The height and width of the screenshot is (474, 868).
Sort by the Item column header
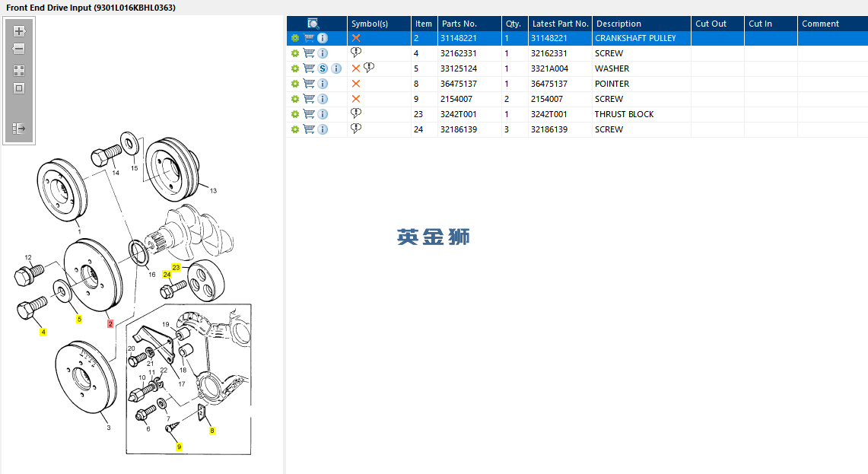click(x=424, y=24)
